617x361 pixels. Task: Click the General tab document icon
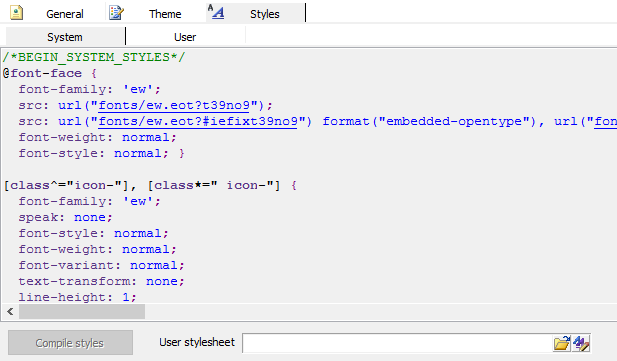tap(16, 12)
